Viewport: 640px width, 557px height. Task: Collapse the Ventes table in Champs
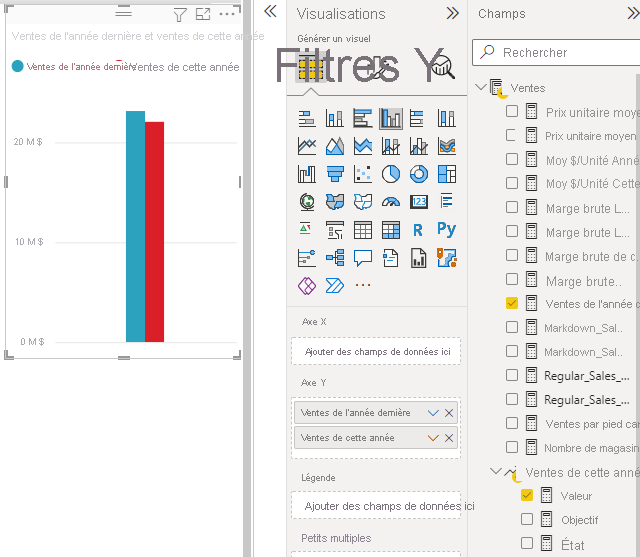[x=481, y=87]
